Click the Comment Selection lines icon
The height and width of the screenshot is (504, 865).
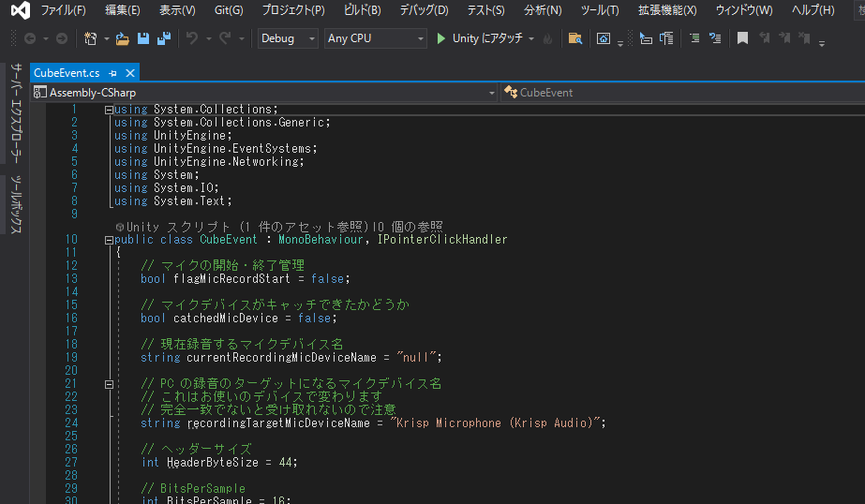[694, 38]
